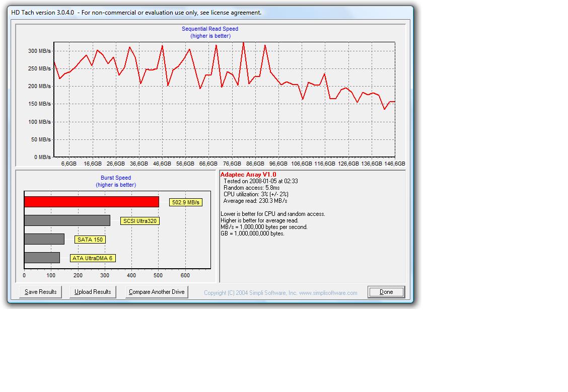Click the 76,6GB axis label
The image size is (568, 392).
pyautogui.click(x=232, y=164)
